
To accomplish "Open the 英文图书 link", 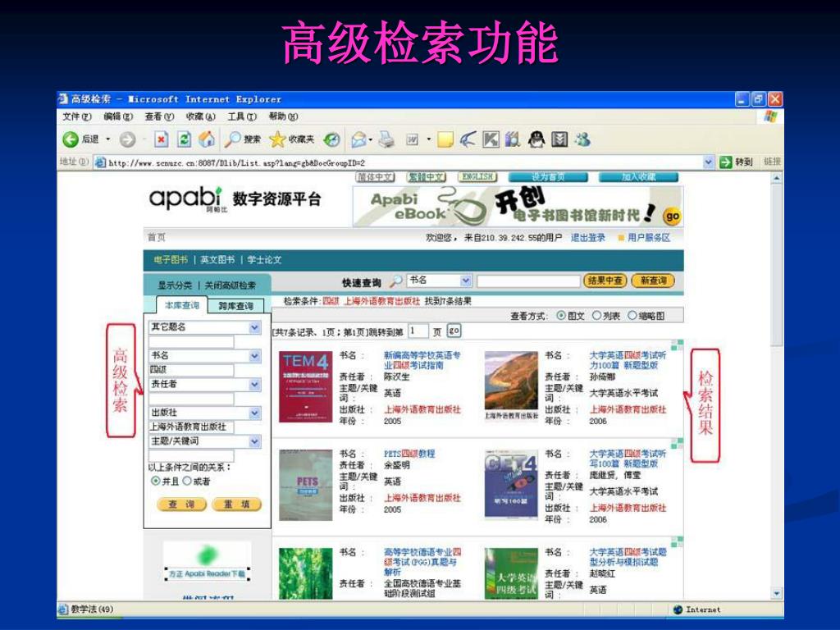I will point(217,260).
